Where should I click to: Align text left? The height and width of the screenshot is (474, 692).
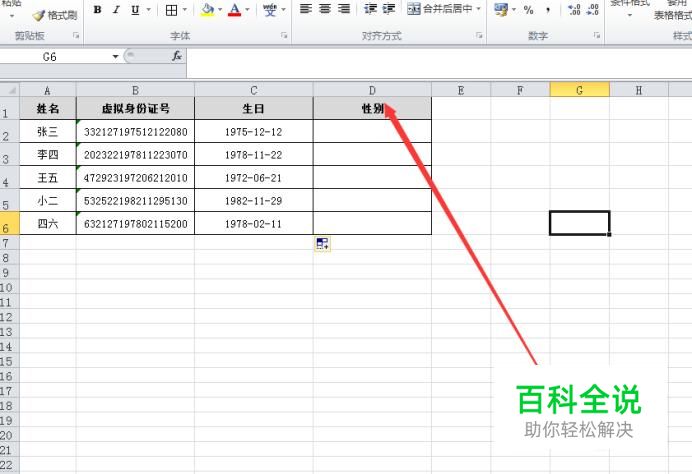pyautogui.click(x=305, y=8)
